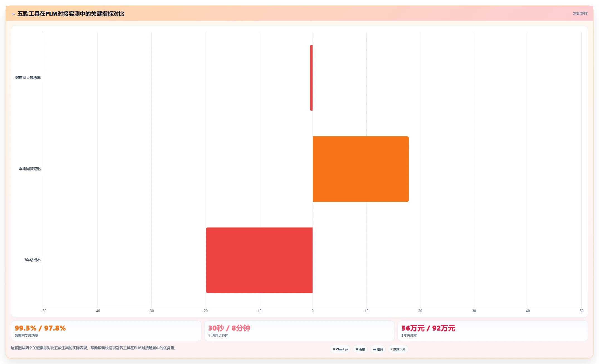This screenshot has width=599, height=364.
Task: Click the -40 x-axis tick label
Action: click(98, 311)
